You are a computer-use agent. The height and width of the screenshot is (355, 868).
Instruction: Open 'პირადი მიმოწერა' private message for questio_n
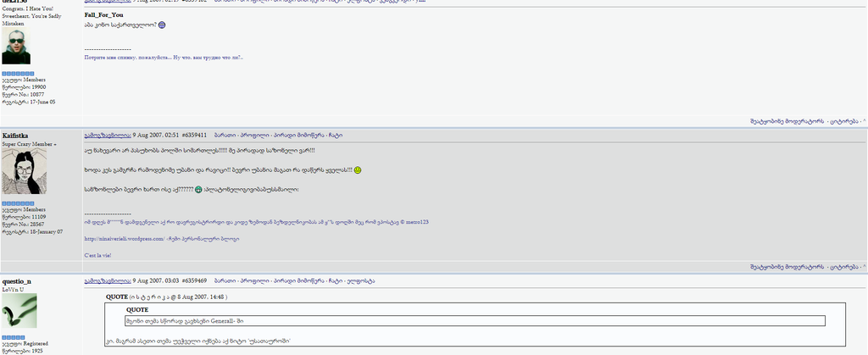(x=298, y=281)
